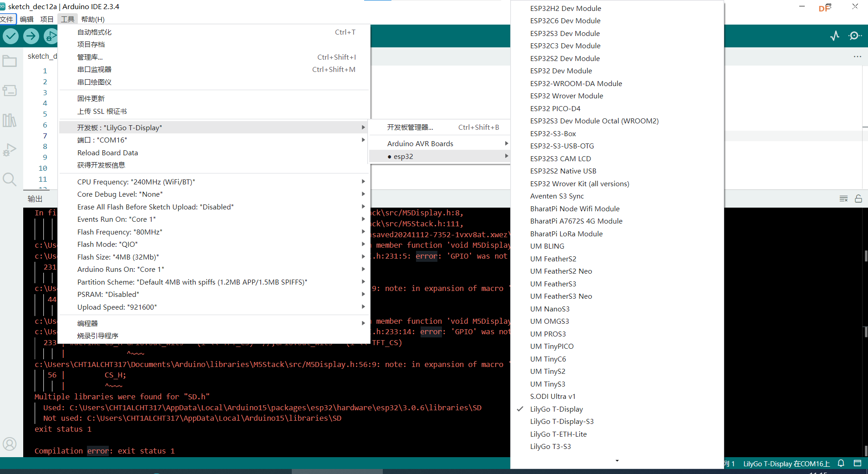The height and width of the screenshot is (474, 868).
Task: Open 管理库... menu entry
Action: coord(214,57)
